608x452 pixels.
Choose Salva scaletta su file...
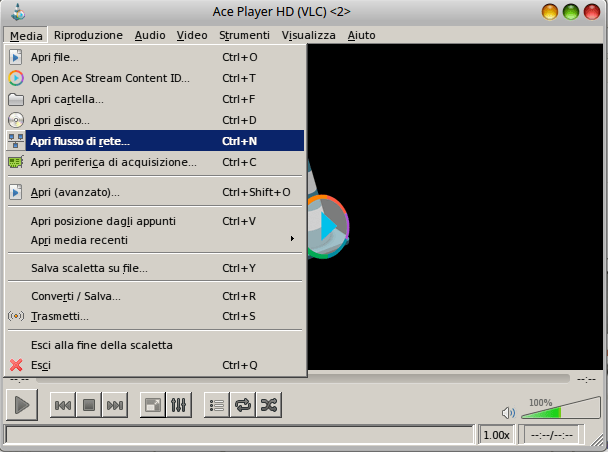coord(155,268)
